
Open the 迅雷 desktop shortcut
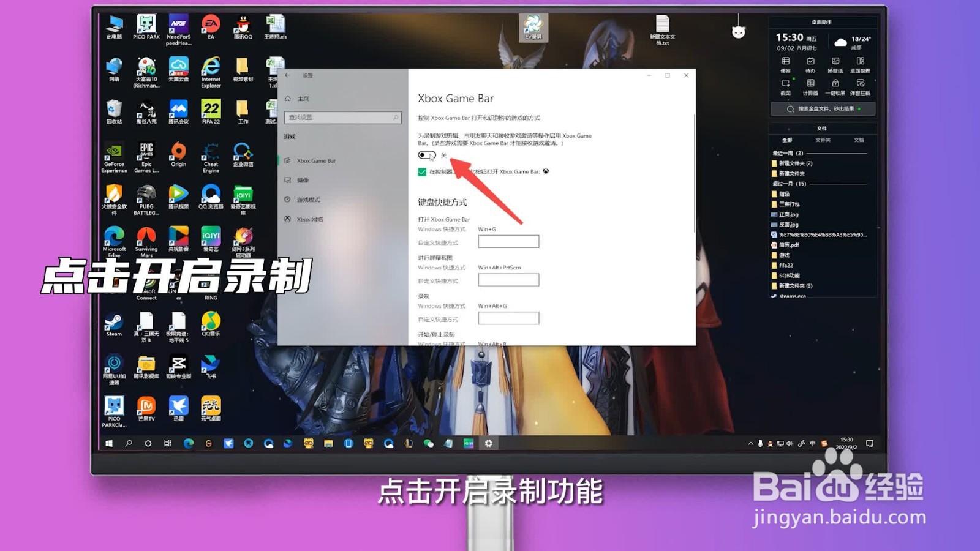coord(179,408)
